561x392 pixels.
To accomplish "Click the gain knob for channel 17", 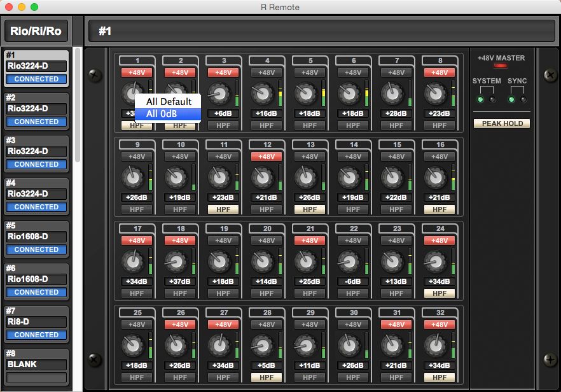I will (133, 262).
